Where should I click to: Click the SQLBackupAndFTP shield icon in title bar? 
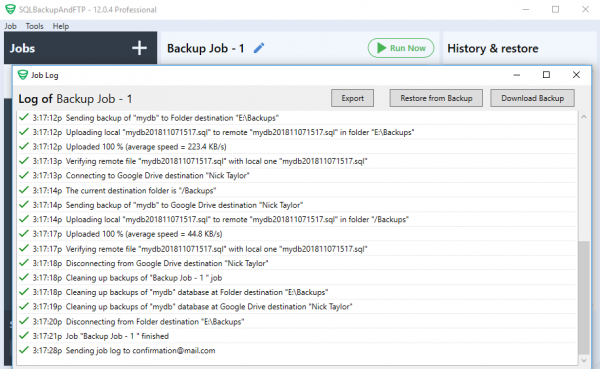coord(10,9)
